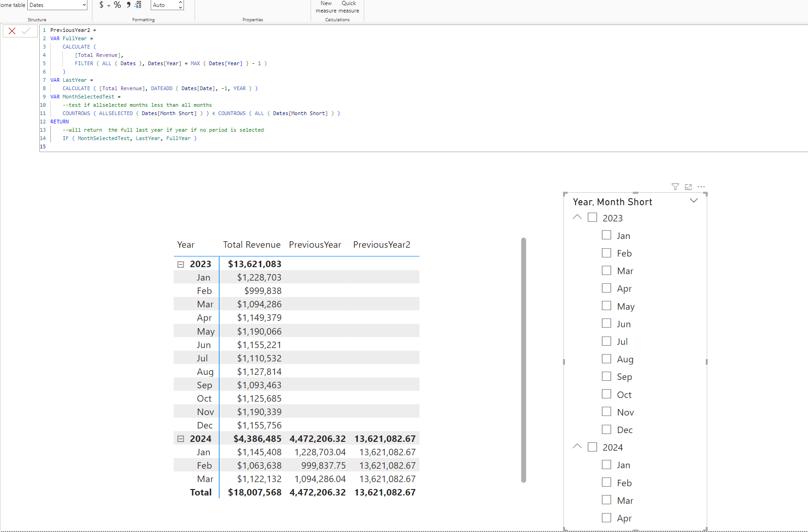Check the 2024 year checkbox
808x532 pixels.
(592, 447)
